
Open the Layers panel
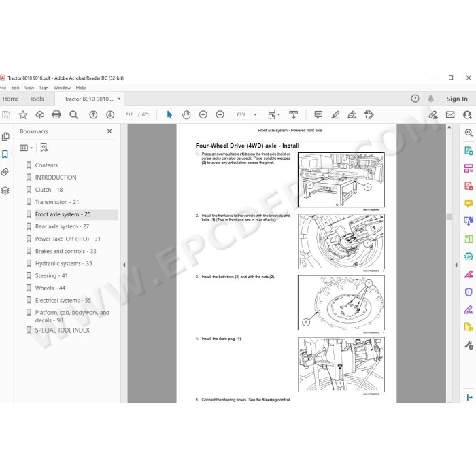tap(5, 190)
